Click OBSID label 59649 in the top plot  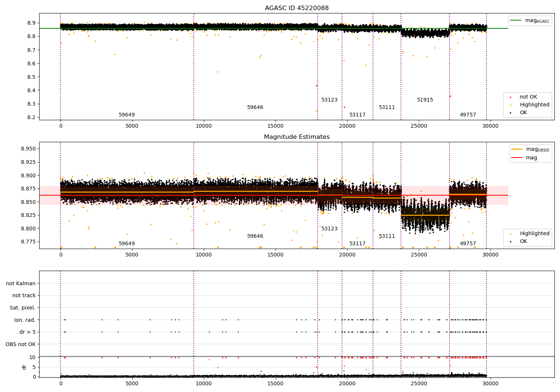127,115
